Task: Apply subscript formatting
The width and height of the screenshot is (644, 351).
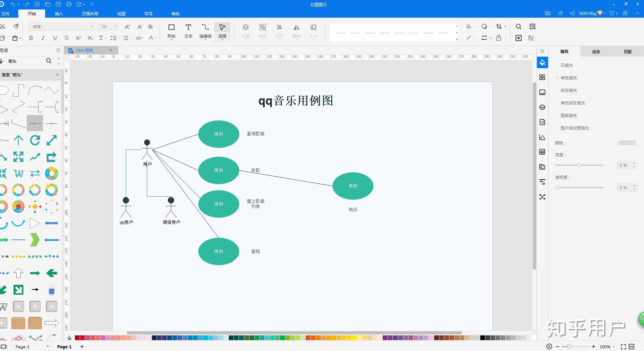Action: 90,38
